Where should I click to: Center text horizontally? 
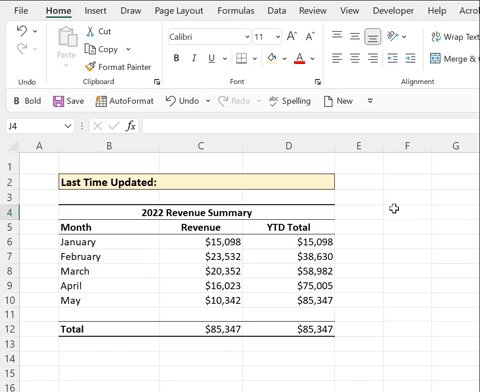(355, 59)
